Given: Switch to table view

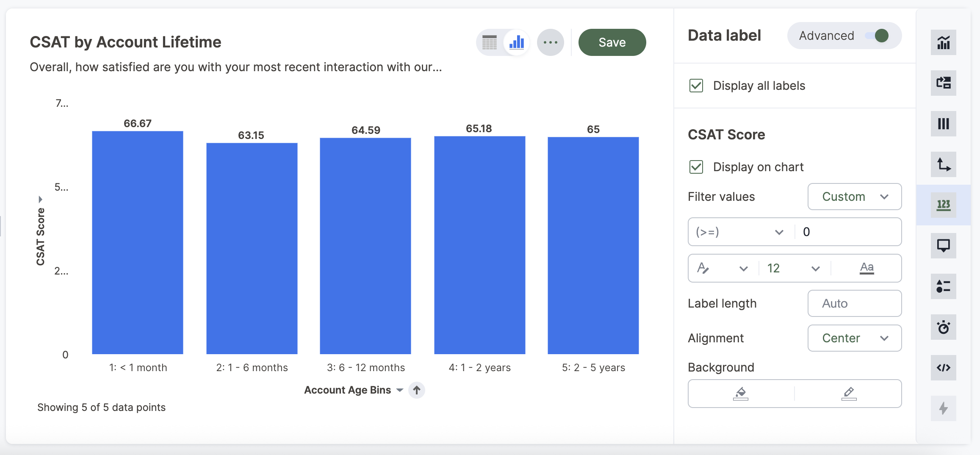Looking at the screenshot, I should coord(490,42).
